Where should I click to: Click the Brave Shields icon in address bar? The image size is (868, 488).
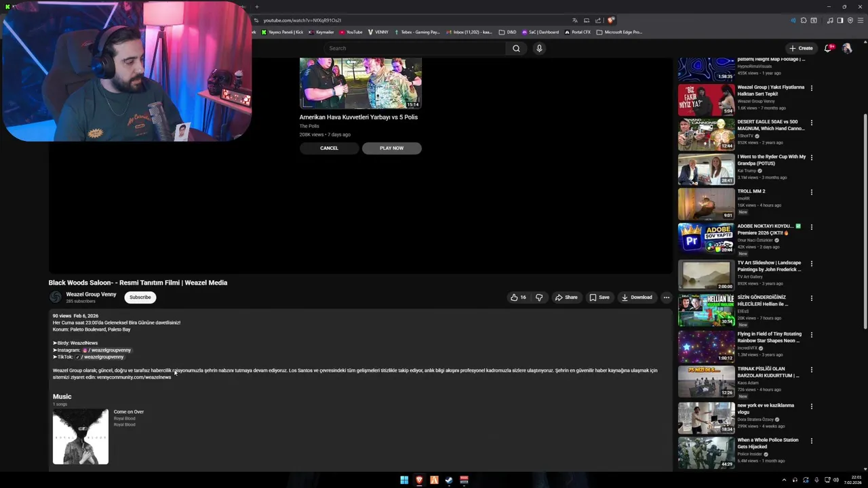pyautogui.click(x=611, y=20)
